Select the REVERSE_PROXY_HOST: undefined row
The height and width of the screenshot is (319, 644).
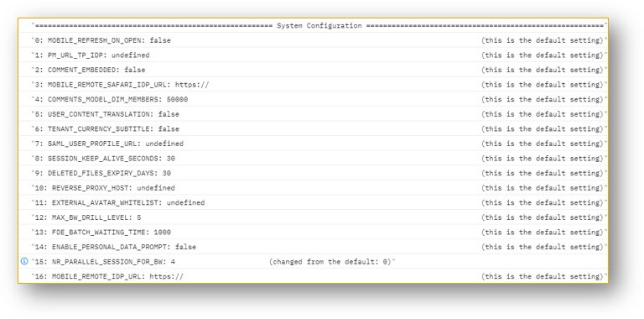(x=314, y=188)
